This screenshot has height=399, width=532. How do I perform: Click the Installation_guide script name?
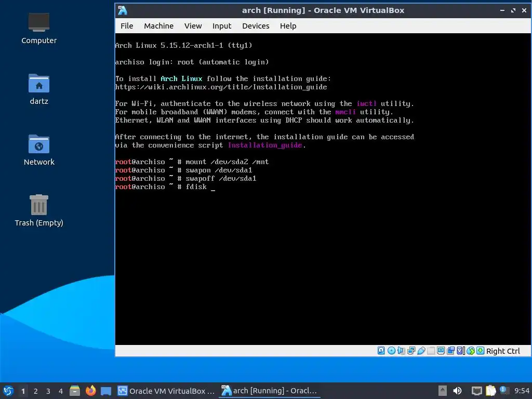(x=265, y=145)
